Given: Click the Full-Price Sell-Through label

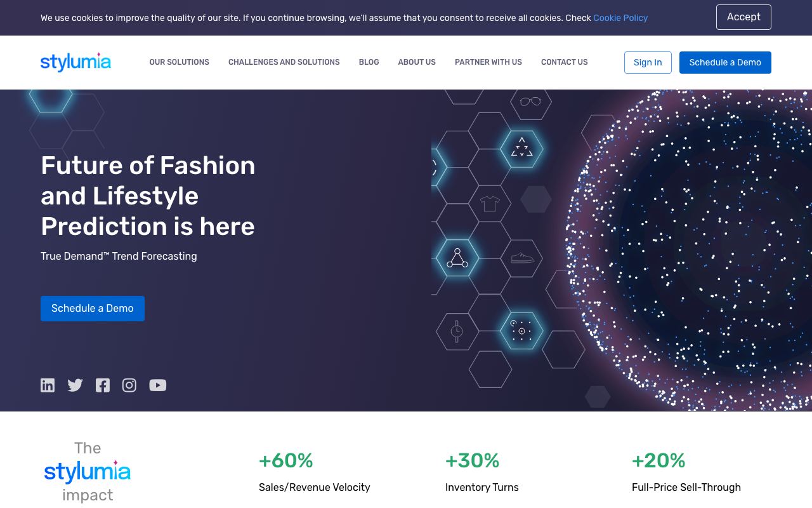Looking at the screenshot, I should pos(686,487).
